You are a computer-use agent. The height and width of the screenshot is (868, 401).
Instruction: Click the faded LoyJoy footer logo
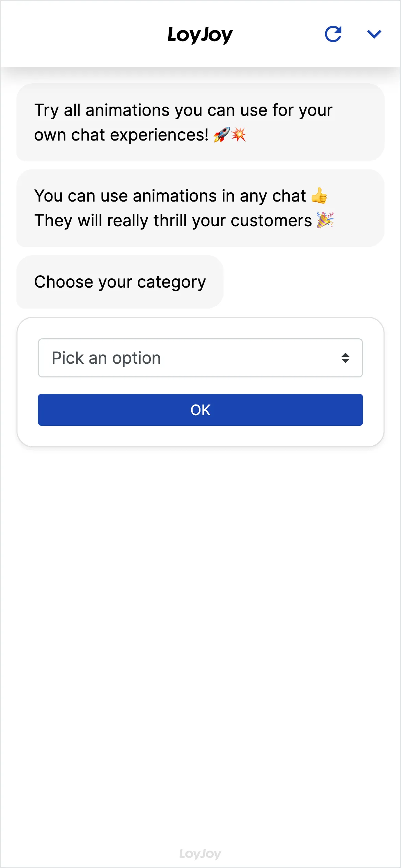point(200,853)
